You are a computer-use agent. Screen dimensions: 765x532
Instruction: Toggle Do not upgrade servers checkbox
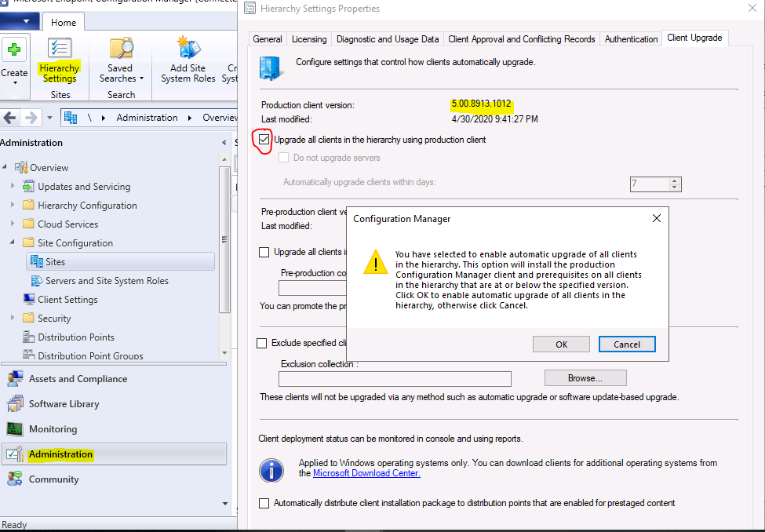pyautogui.click(x=283, y=158)
